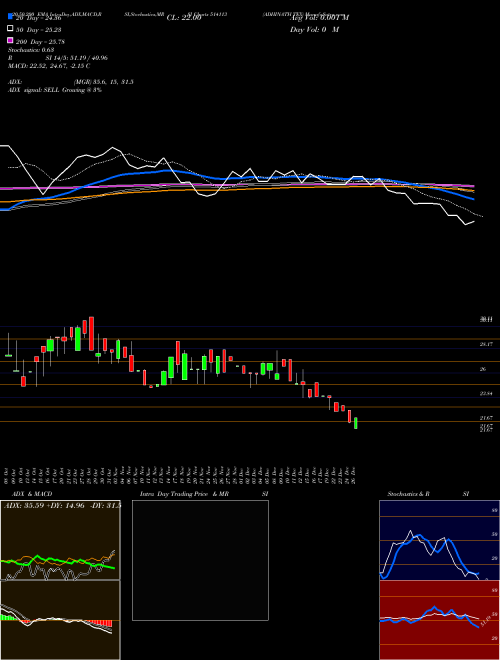Click the 'Intra Day Trading Price & MR' title

pos(184,494)
